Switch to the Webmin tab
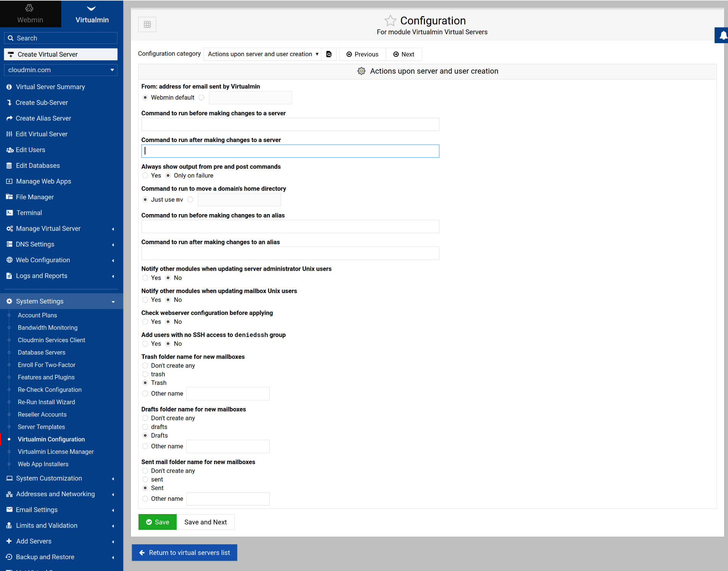This screenshot has width=728, height=571. [30, 14]
